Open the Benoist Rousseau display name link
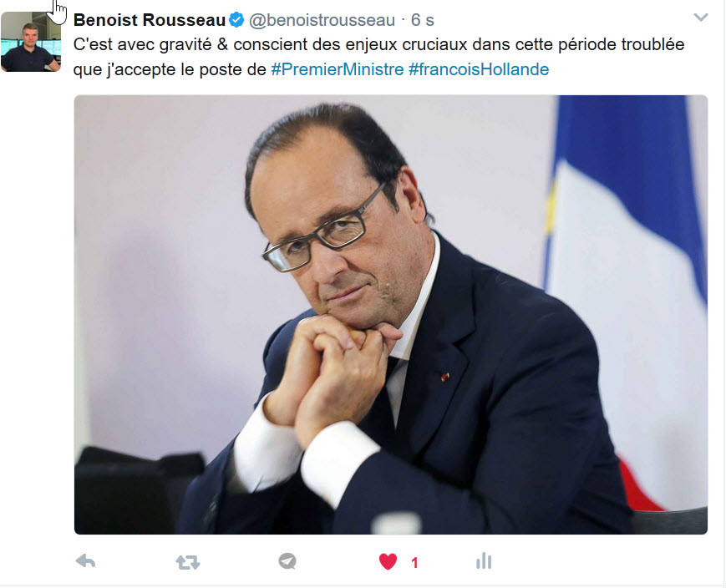The image size is (726, 588). pos(149,20)
